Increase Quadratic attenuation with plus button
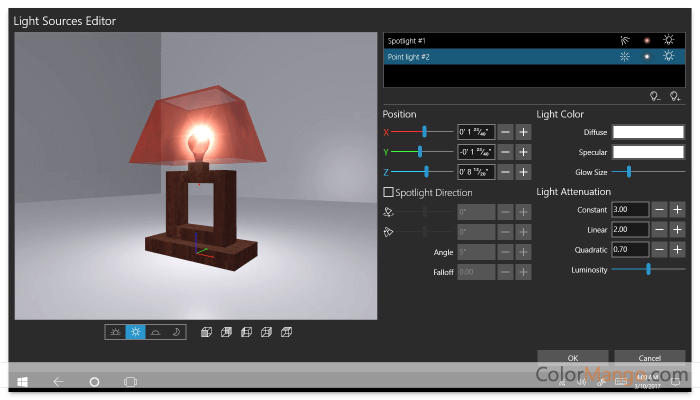The image size is (700, 400). (677, 249)
